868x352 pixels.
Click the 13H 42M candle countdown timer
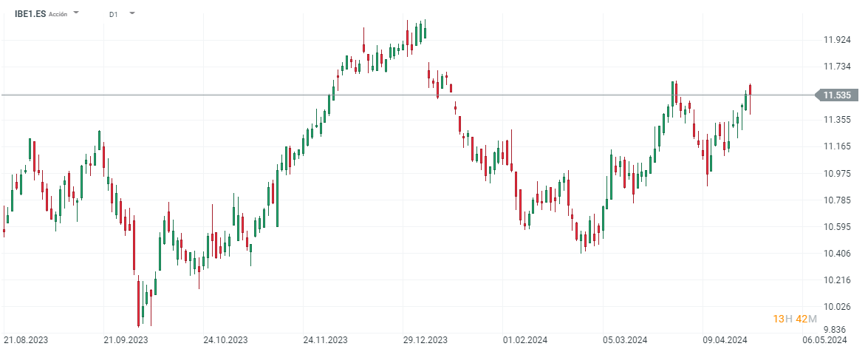(795, 319)
